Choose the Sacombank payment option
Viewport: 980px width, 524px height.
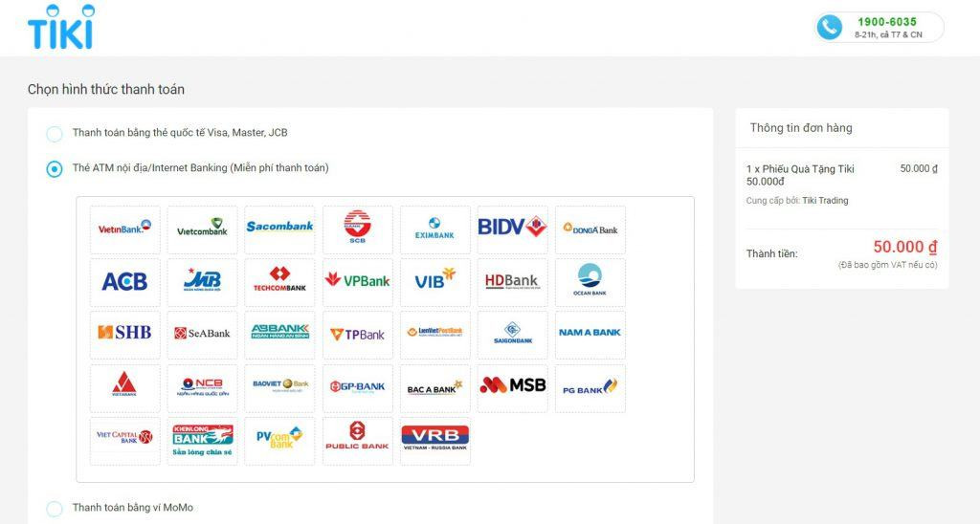(x=279, y=229)
